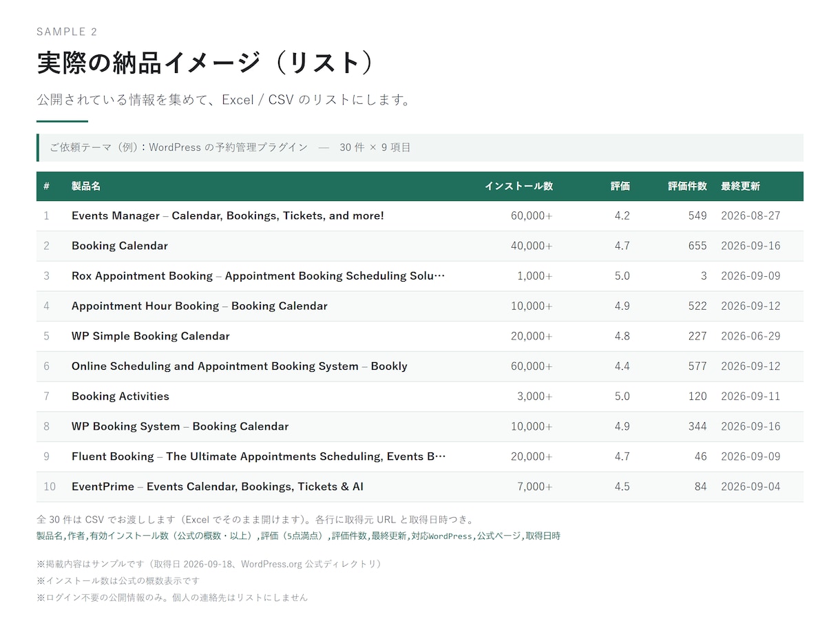
Task: Click row number 10
Action: 50,487
